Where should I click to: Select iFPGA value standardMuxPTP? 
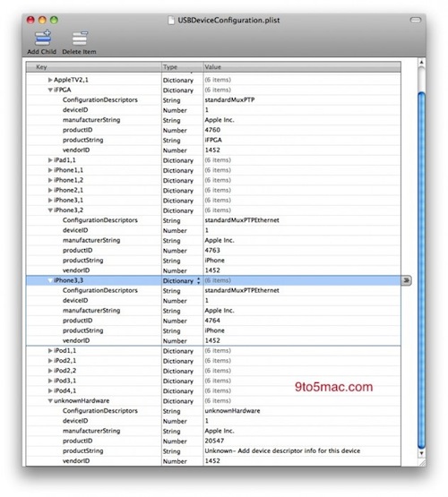pyautogui.click(x=229, y=99)
